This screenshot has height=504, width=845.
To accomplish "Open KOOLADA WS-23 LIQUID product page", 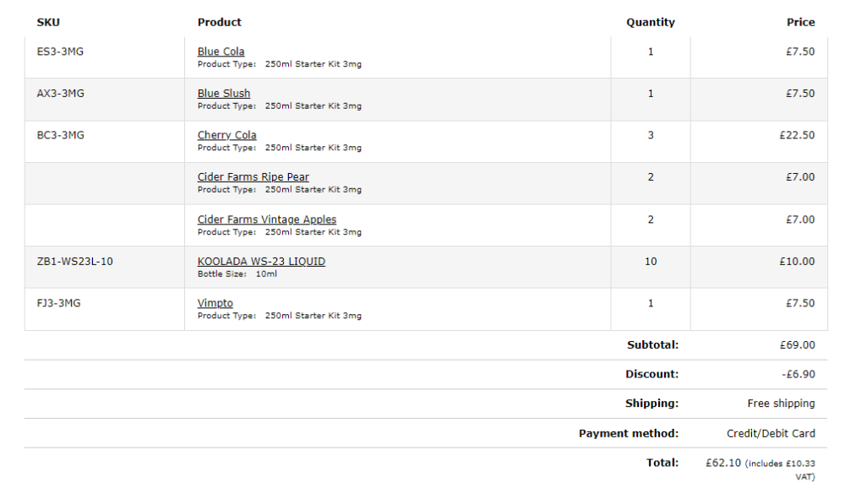I will [x=261, y=262].
